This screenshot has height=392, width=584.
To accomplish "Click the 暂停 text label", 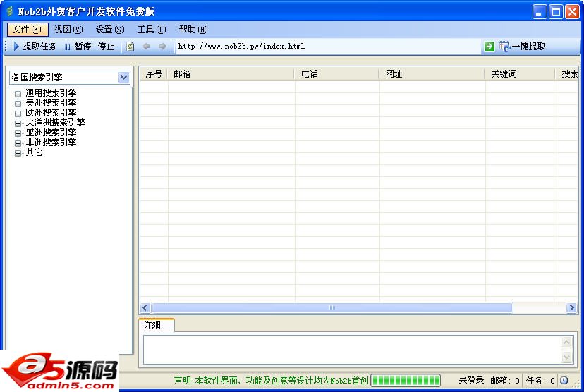I will pyautogui.click(x=83, y=46).
